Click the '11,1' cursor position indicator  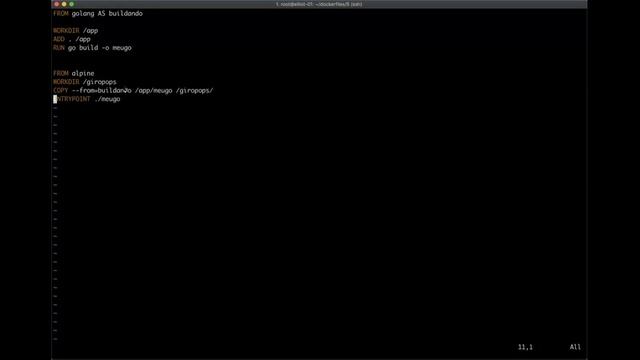[x=525, y=347]
